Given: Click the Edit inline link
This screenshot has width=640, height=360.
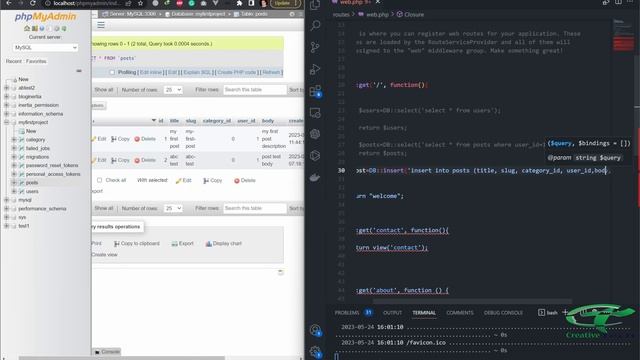Looking at the screenshot, I should tap(151, 72).
